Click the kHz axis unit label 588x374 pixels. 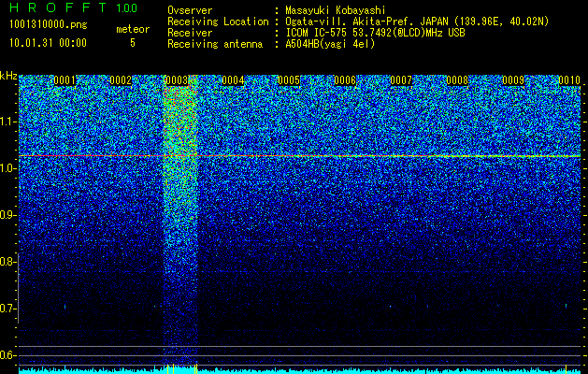[8, 76]
